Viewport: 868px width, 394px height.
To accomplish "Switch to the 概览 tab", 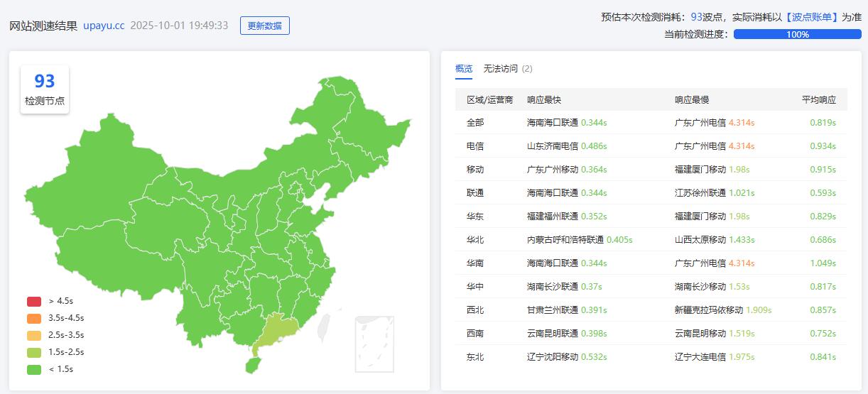I will click(x=463, y=69).
